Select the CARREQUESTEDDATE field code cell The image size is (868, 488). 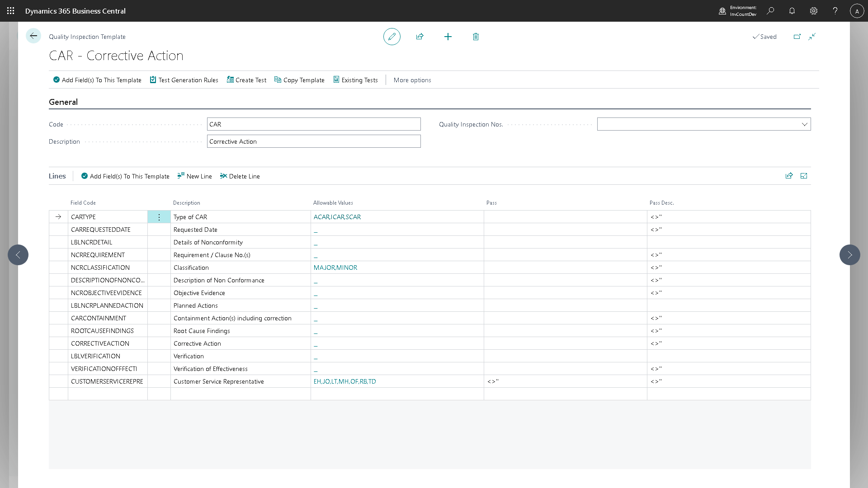[108, 230]
